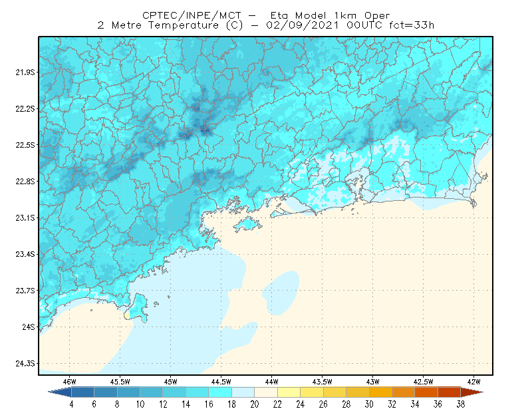Click the 23.4S latitude axis label
The image size is (532, 411).
(25, 254)
